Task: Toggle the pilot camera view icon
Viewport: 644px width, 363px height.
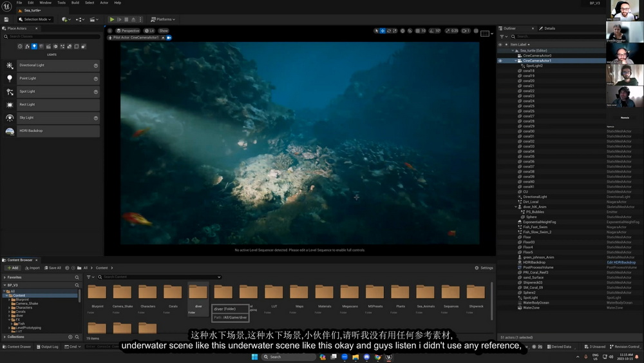Action: pos(169,37)
